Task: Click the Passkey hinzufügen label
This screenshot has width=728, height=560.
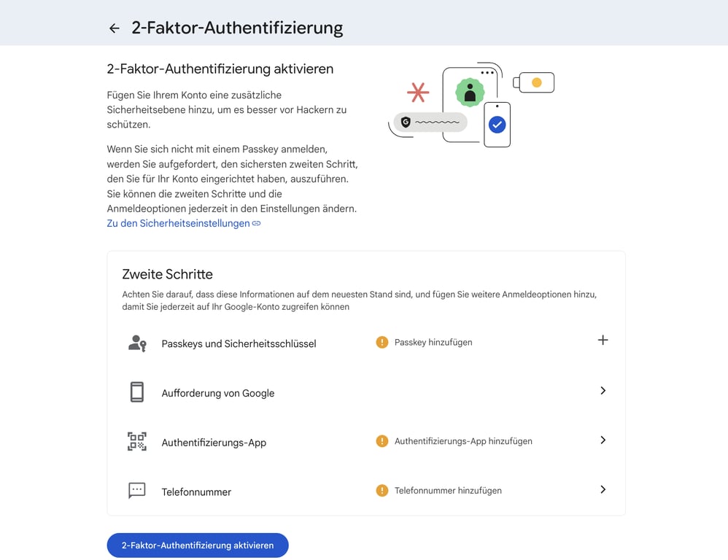Action: tap(433, 341)
